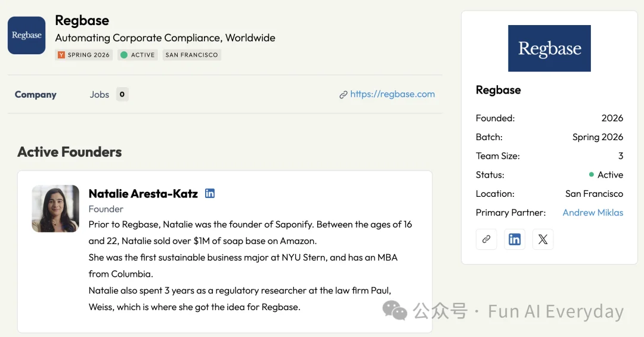
Task: Open the LinkedIn icon in sidebar card
Action: pos(515,239)
